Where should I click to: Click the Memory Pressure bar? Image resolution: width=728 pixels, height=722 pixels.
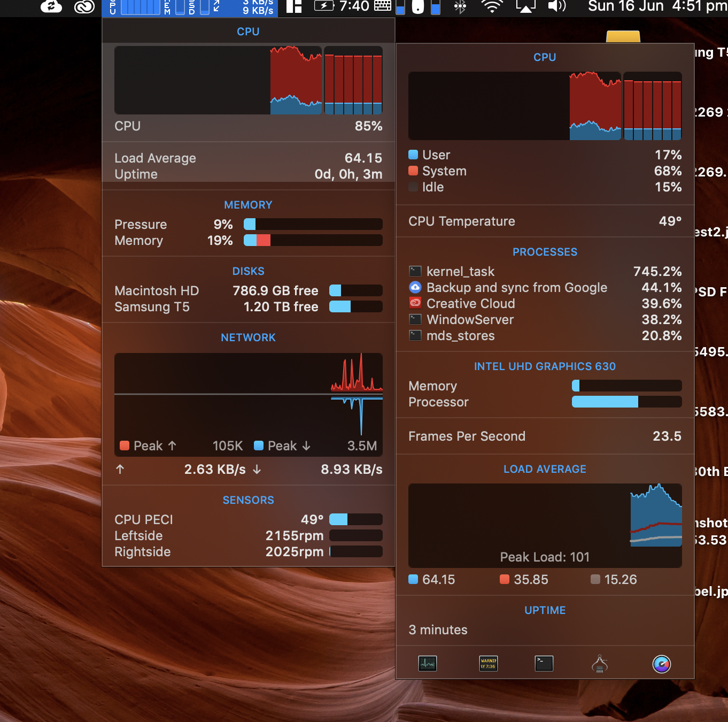point(313,224)
